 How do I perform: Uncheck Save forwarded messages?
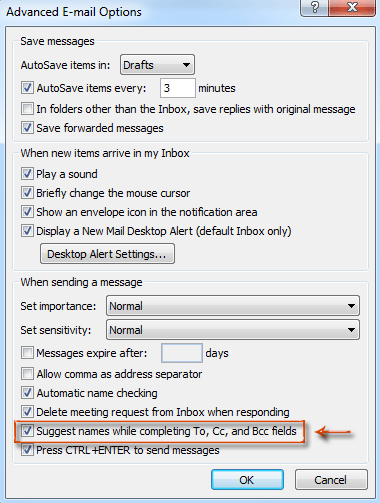[x=27, y=128]
